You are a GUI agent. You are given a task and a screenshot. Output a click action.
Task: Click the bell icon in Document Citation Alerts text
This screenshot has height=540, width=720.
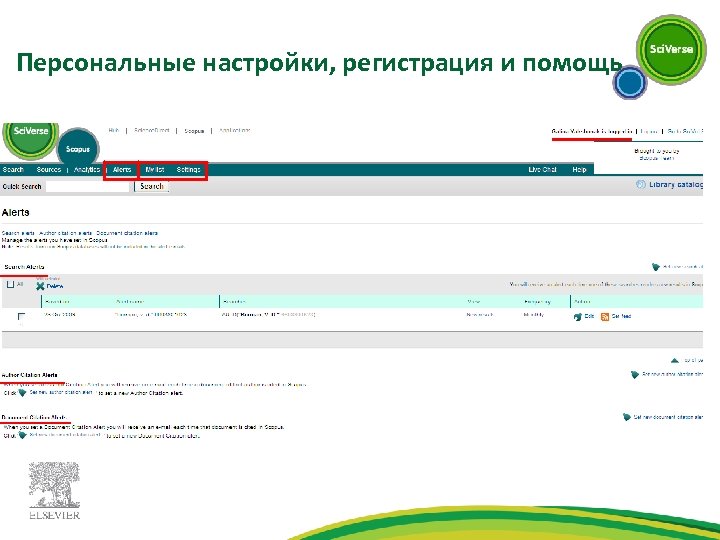click(x=22, y=435)
